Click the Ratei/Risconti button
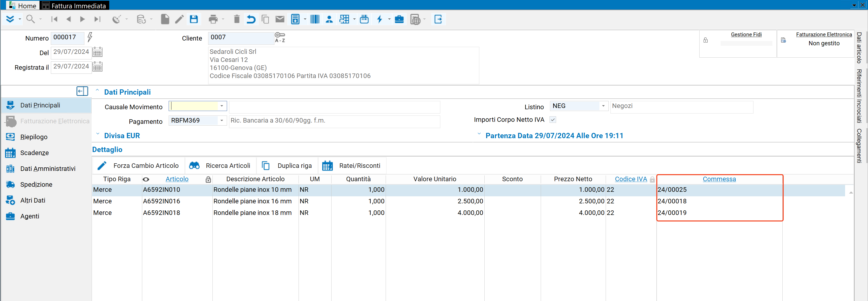 (x=352, y=166)
